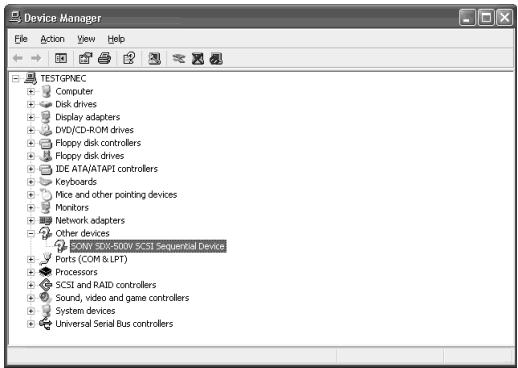518x368 pixels.
Task: Maximize the Device Manager window
Action: [486, 17]
